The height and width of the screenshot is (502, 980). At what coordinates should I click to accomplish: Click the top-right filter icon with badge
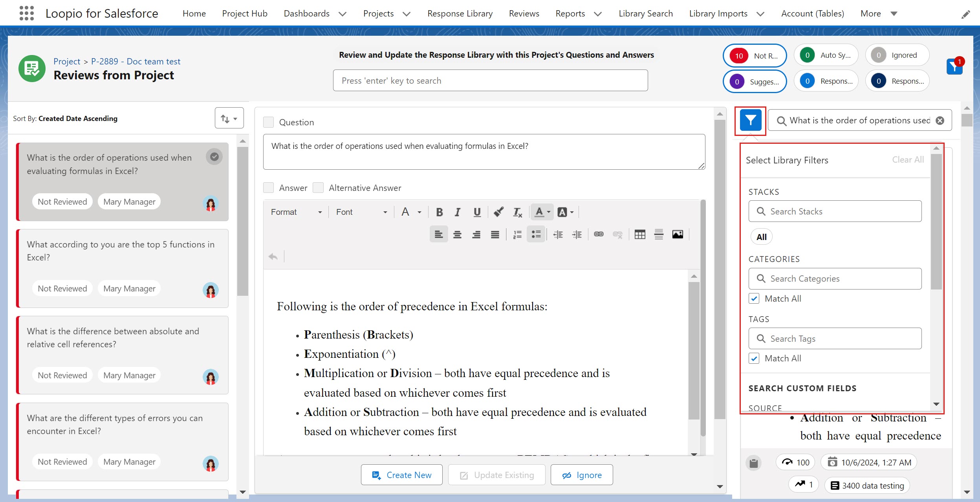pos(954,66)
